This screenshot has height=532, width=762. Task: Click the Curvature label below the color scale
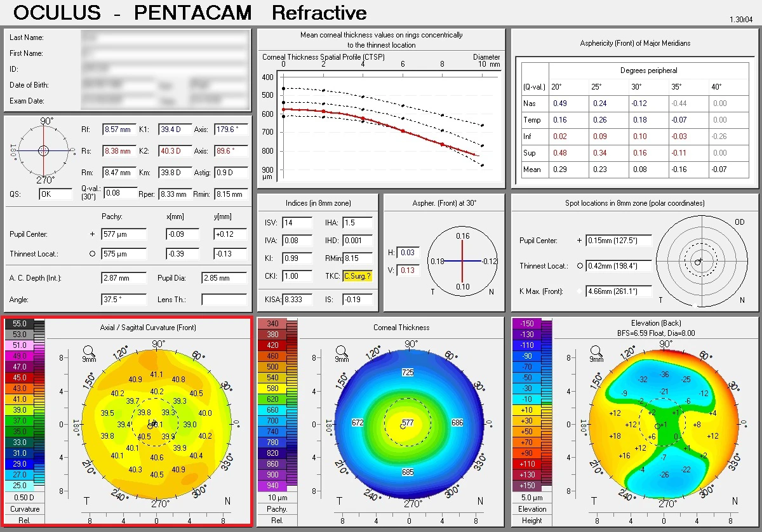[25, 509]
